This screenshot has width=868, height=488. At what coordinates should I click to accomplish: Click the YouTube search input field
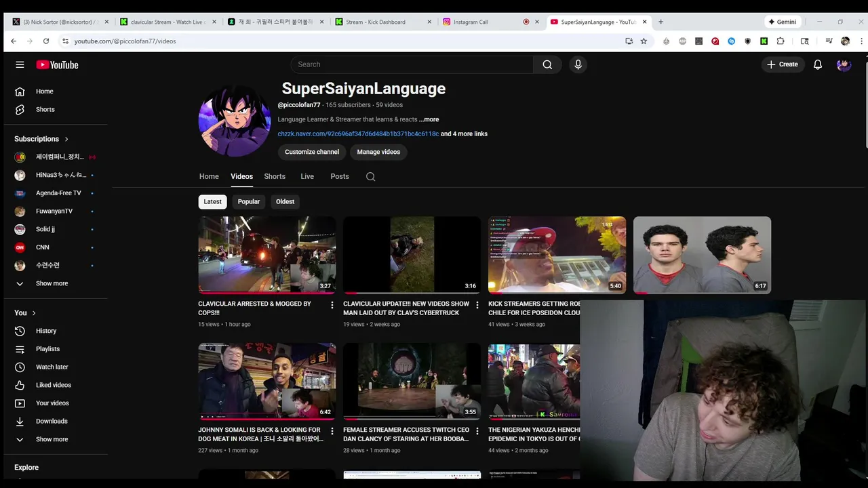(x=412, y=64)
